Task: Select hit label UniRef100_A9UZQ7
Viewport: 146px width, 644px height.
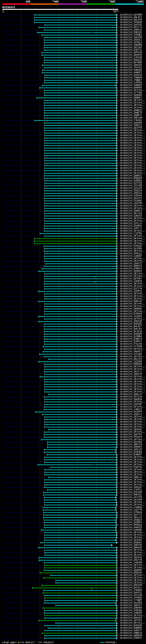Action: tap(131, 487)
